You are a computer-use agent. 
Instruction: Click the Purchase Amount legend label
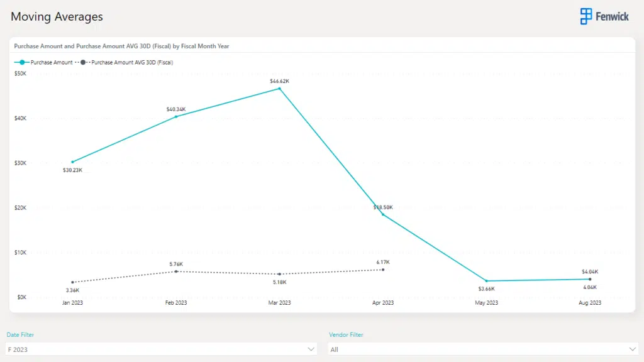[52, 62]
